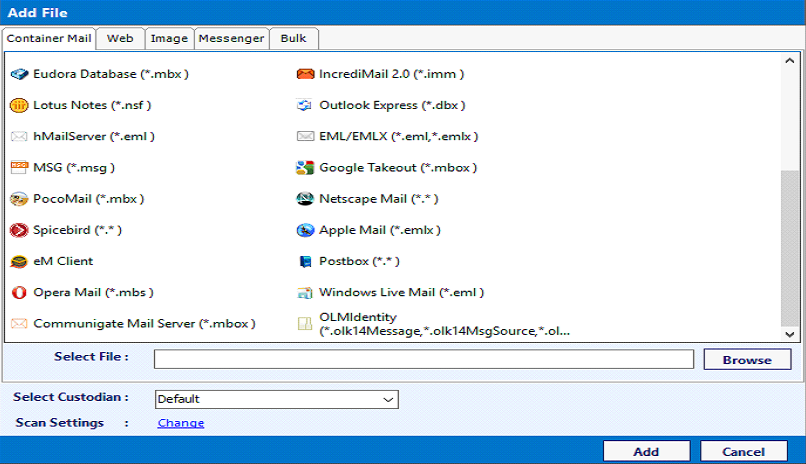
Task: Click the hMailServer envelope icon
Action: tap(19, 137)
